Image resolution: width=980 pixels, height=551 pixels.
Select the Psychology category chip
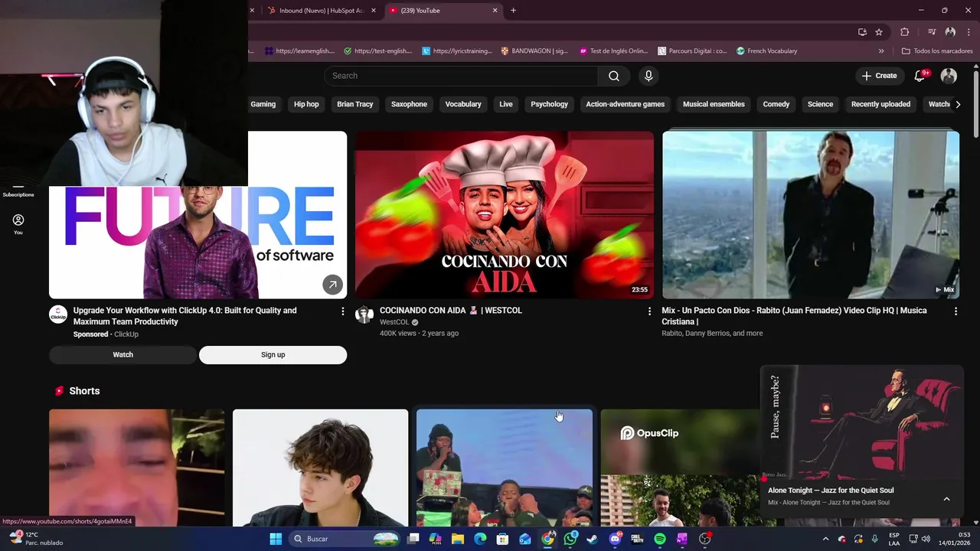point(549,104)
